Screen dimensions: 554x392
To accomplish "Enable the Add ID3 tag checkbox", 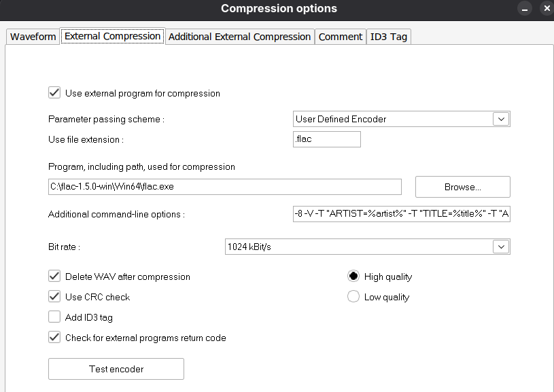I will [54, 317].
